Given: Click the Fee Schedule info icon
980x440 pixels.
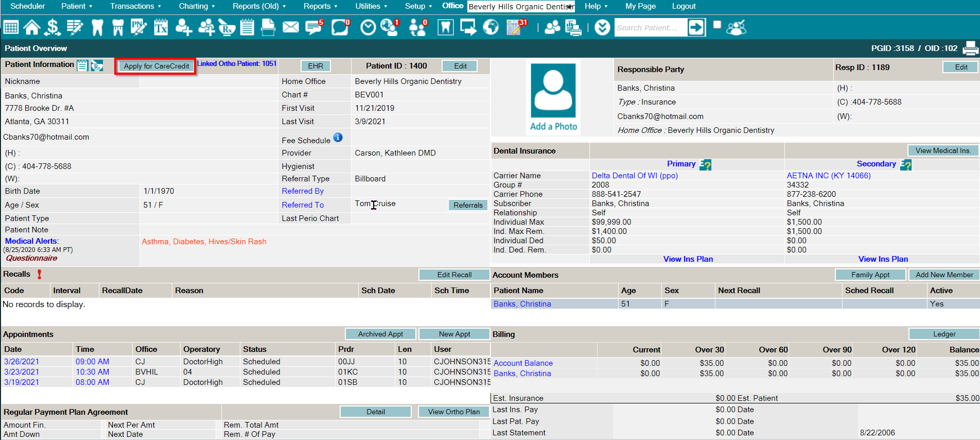Looking at the screenshot, I should [338, 138].
